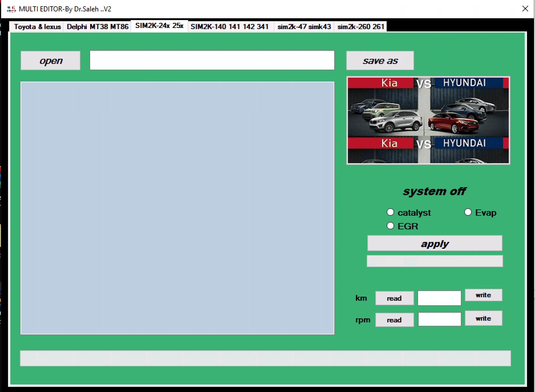
Task: Write the km value
Action: [483, 295]
